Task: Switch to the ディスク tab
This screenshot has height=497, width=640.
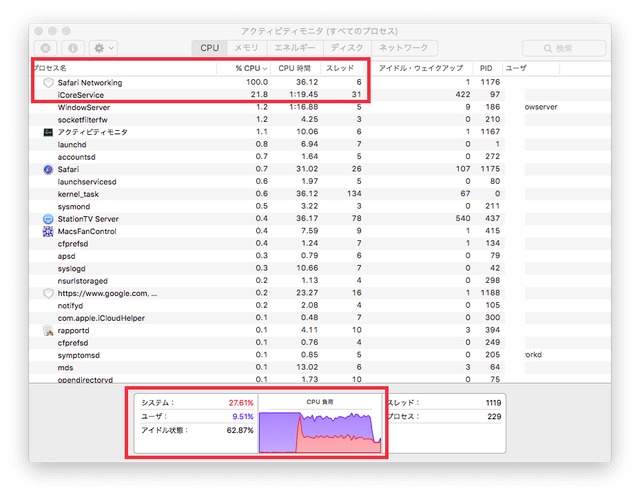Action: point(347,48)
